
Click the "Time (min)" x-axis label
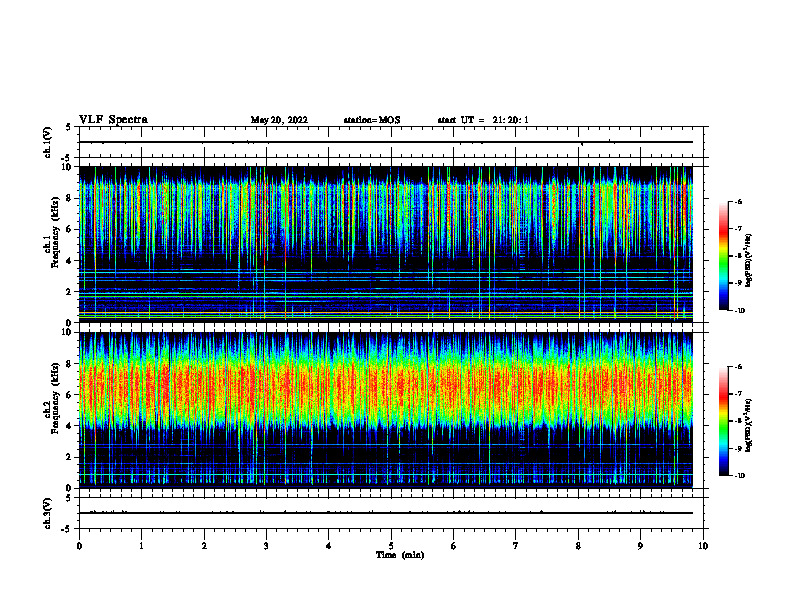pyautogui.click(x=400, y=555)
